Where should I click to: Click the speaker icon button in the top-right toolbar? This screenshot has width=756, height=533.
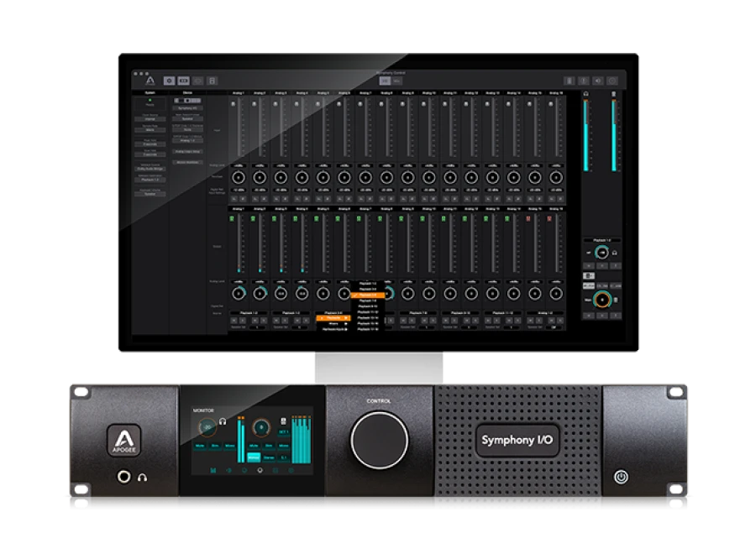tap(598, 81)
